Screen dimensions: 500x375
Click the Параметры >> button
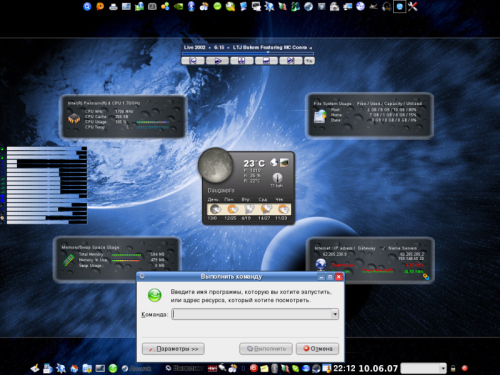click(173, 349)
